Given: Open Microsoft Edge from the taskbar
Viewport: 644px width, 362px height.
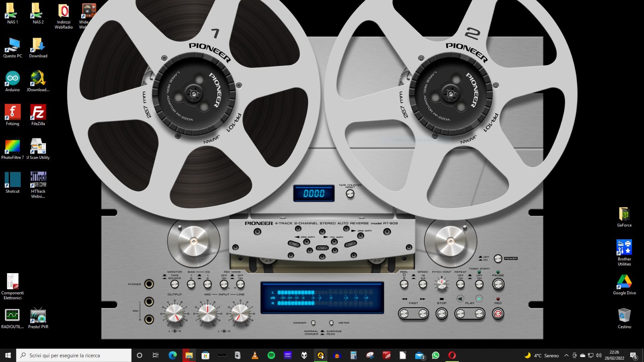Looking at the screenshot, I should 173,355.
